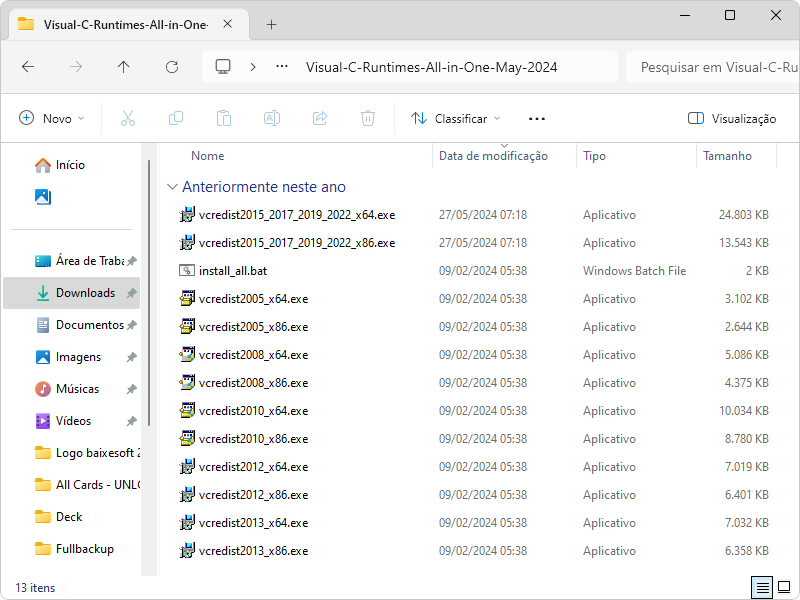Click the Copy icon in the toolbar
This screenshot has width=800, height=600.
176,118
